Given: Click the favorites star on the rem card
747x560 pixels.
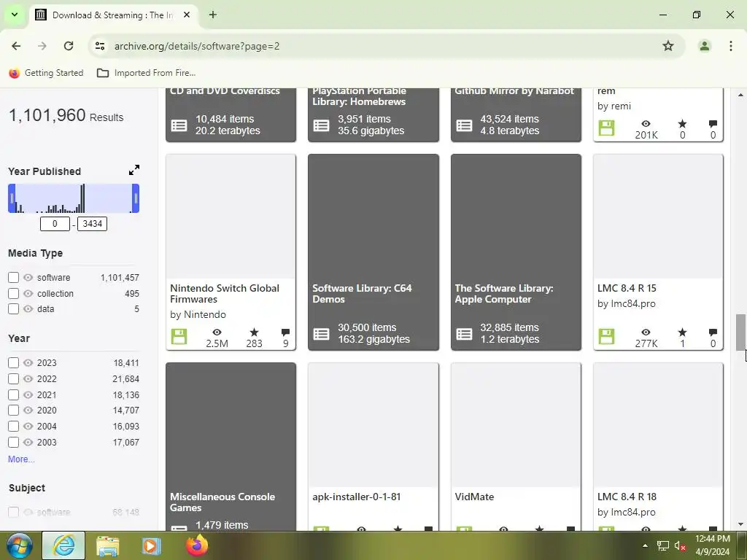Looking at the screenshot, I should (x=682, y=124).
